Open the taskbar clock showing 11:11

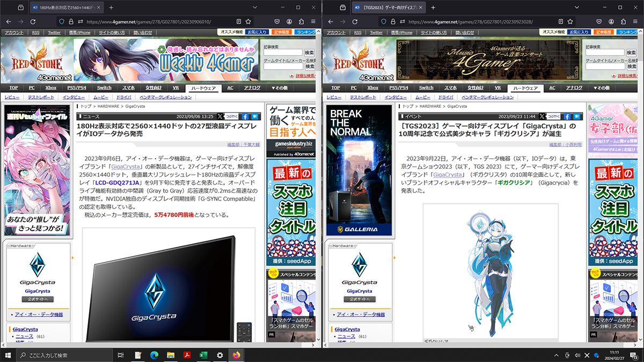[613, 355]
